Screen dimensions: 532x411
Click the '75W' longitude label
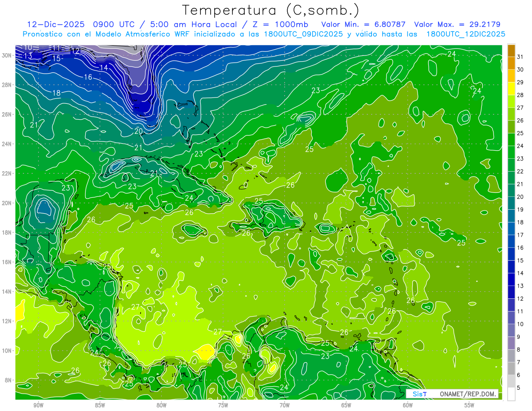(223, 406)
